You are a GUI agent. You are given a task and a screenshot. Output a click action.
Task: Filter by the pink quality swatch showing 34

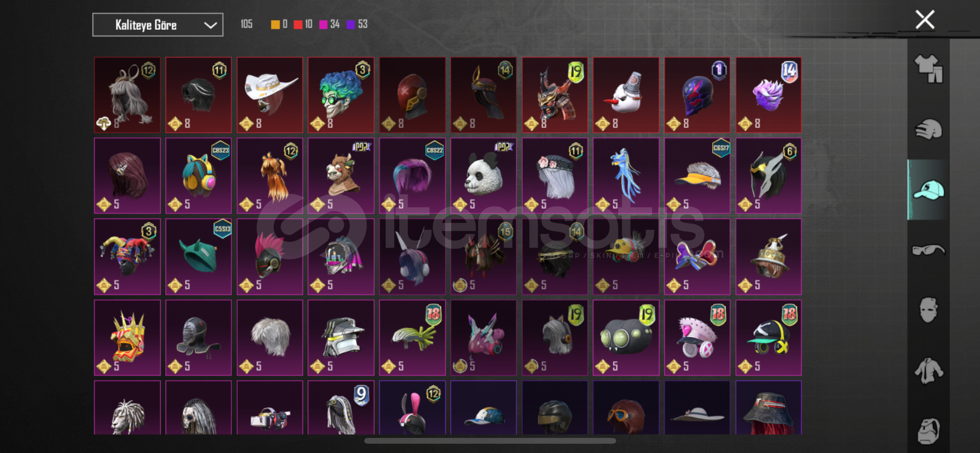323,24
